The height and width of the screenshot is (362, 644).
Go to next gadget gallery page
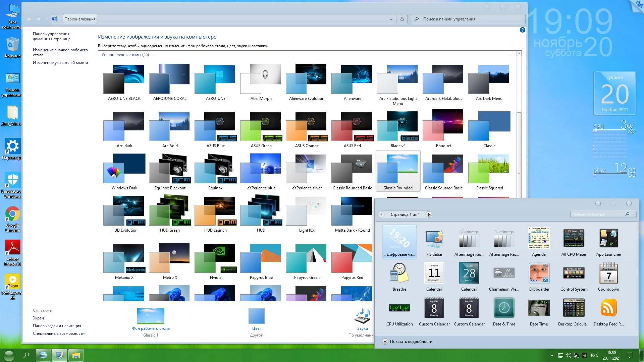[429, 214]
